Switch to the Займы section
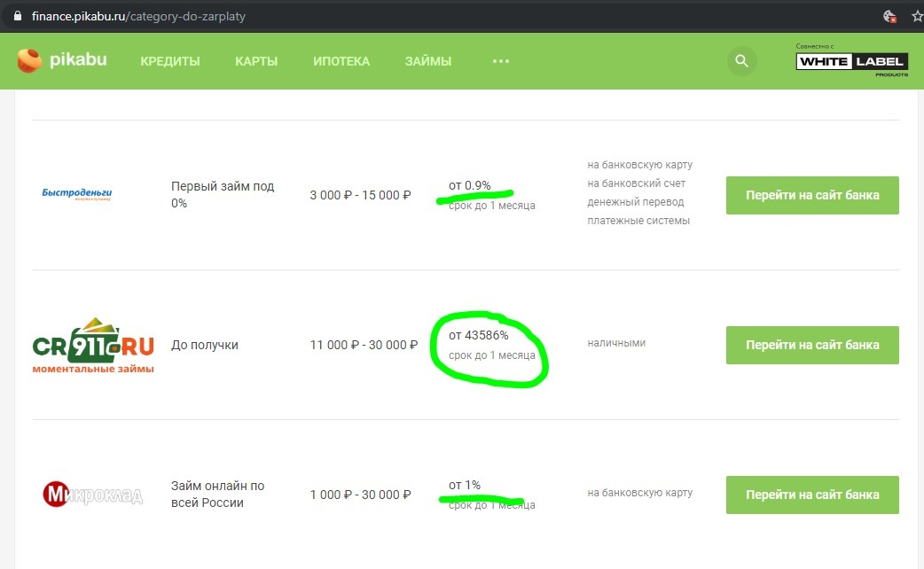Image resolution: width=924 pixels, height=569 pixels. [x=428, y=61]
